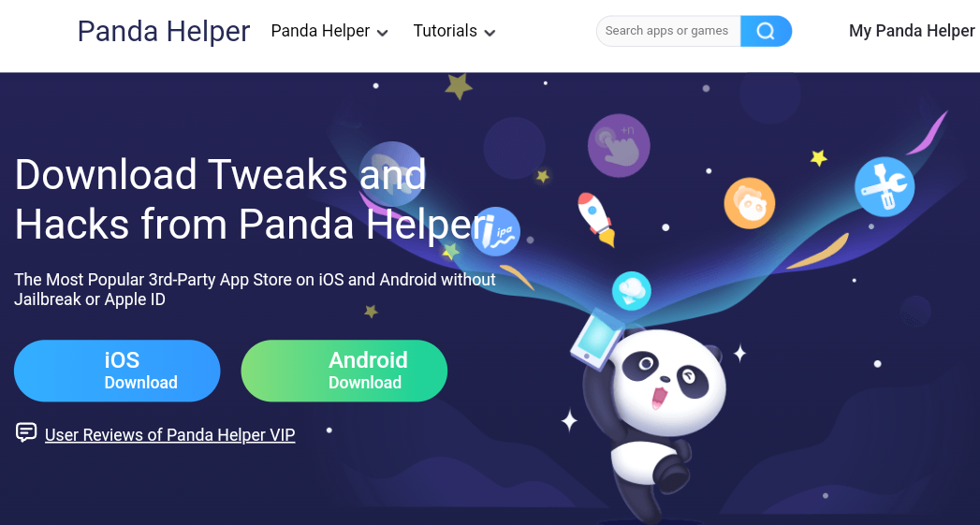Expand the Panda Helper dropdown chevron
980x525 pixels.
383,33
